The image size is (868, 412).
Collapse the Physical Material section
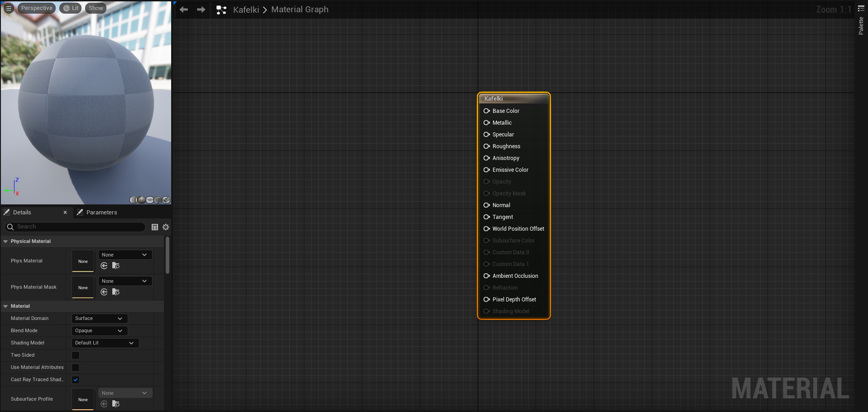click(5, 241)
